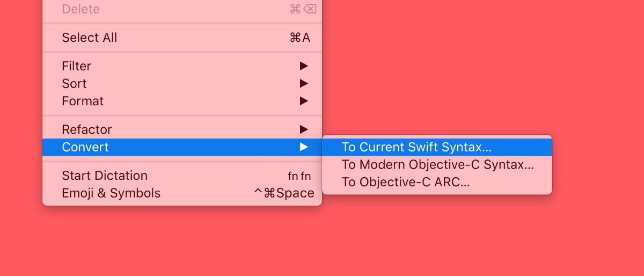Expand the submenu arrow beside Sort
Viewport: 644px width, 276px height.
[304, 84]
